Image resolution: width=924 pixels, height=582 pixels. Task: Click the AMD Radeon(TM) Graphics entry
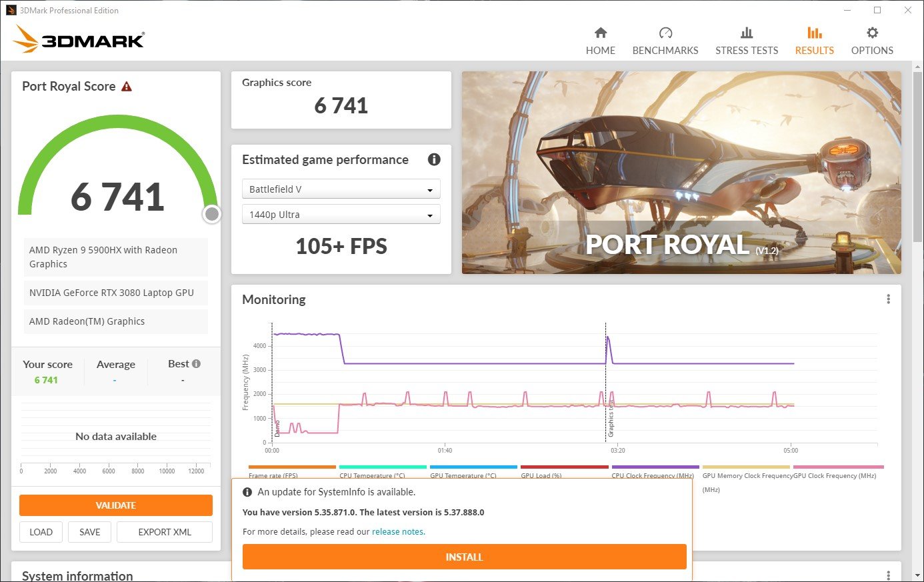point(116,321)
